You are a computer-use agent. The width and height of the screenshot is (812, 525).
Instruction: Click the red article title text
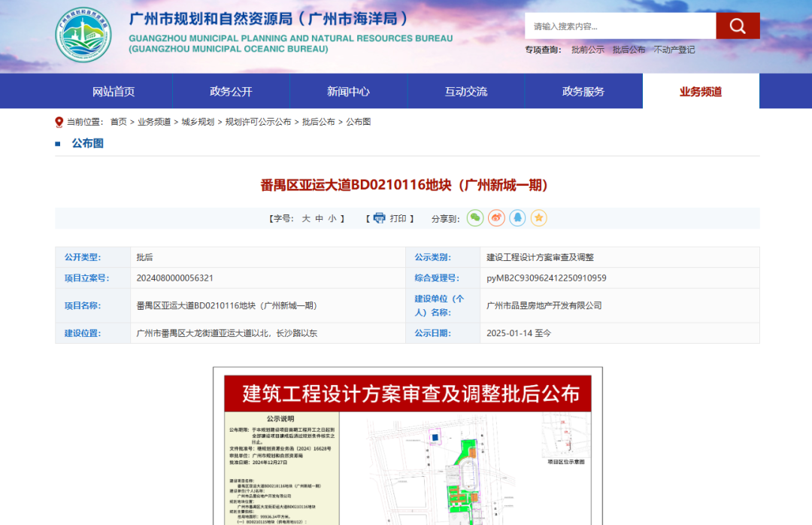pyautogui.click(x=404, y=185)
